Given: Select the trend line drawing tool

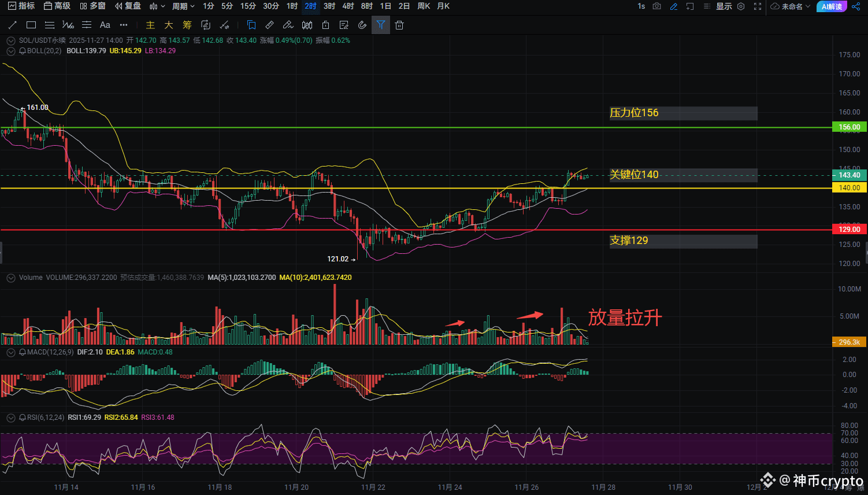Looking at the screenshot, I should pyautogui.click(x=13, y=25).
